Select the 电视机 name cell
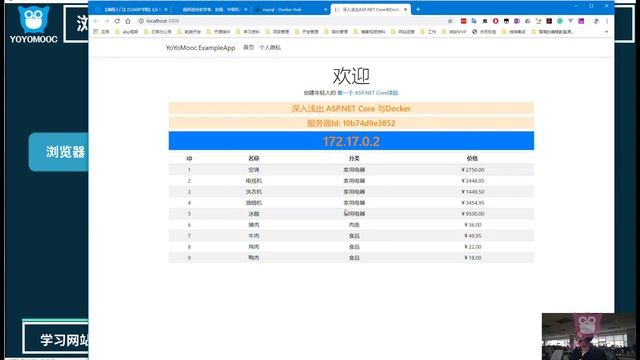 (253, 181)
